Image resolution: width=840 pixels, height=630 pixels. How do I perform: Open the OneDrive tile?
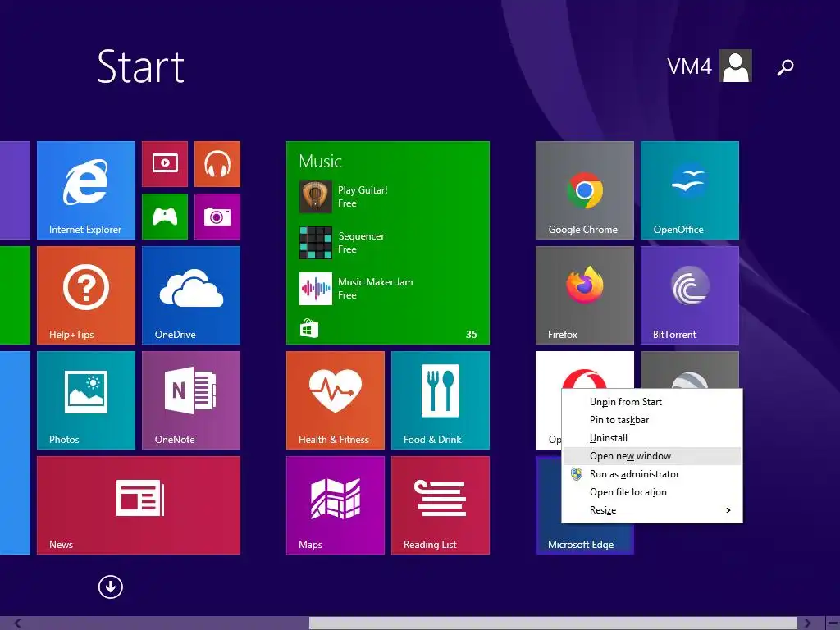click(190, 295)
